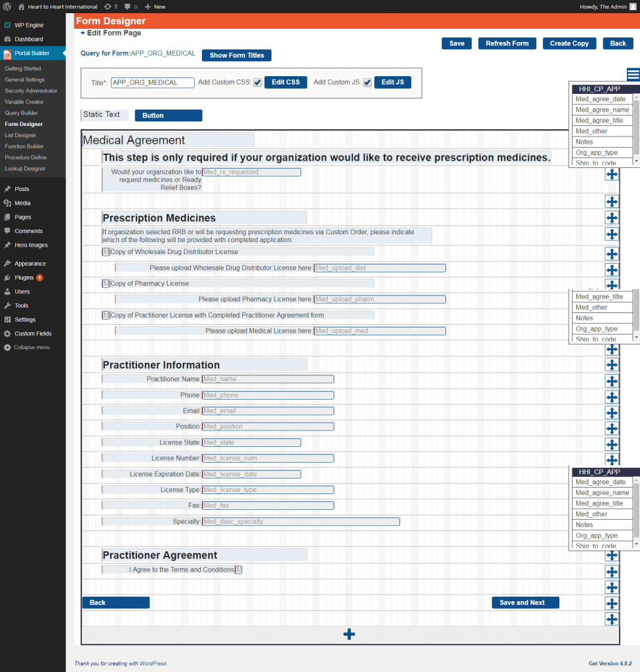
Task: Click Collapse menu arrow icon
Action: click(7, 348)
